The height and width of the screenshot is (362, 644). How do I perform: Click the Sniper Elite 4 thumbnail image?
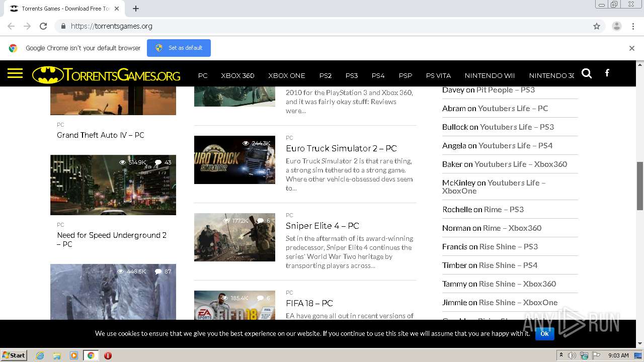click(x=234, y=237)
